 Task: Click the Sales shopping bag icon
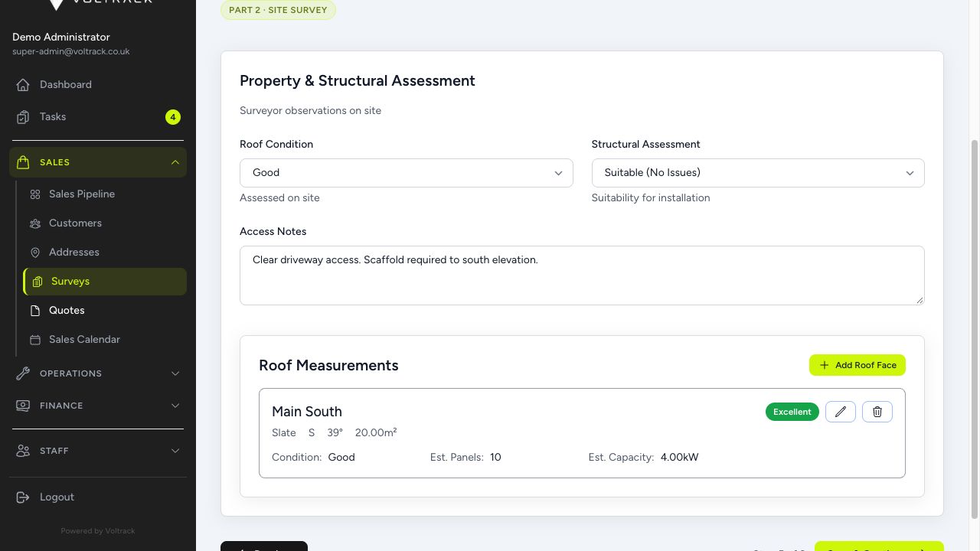[x=23, y=162]
